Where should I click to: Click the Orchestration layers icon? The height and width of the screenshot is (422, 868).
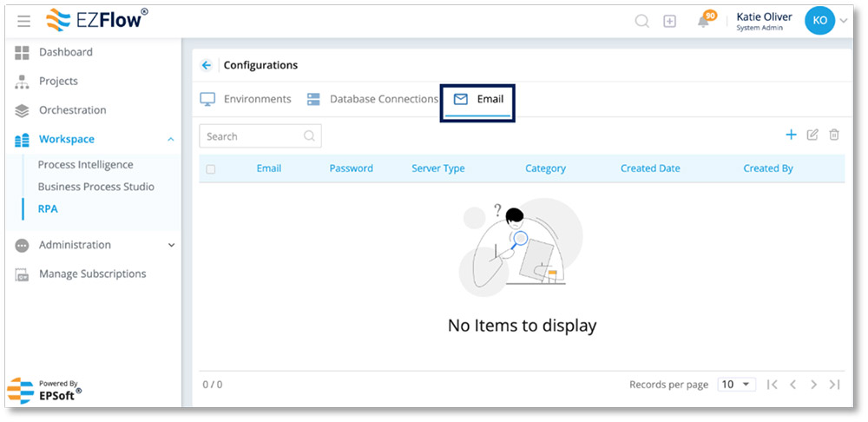coord(22,111)
